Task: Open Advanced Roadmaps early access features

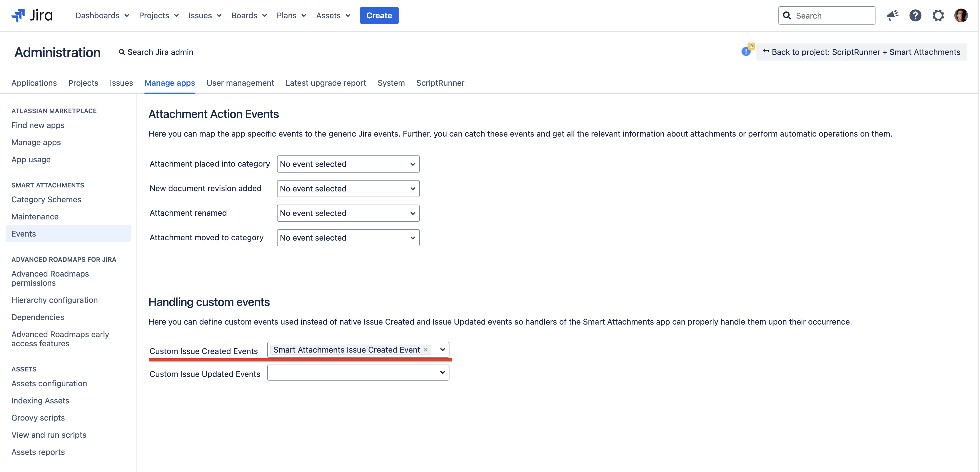Action: click(60, 339)
